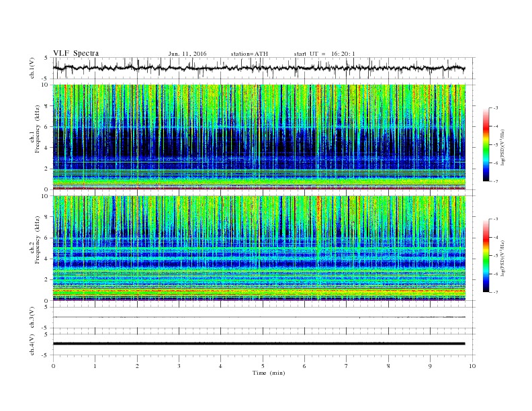
Task: Click time axis tick label "7"
Action: [347, 366]
